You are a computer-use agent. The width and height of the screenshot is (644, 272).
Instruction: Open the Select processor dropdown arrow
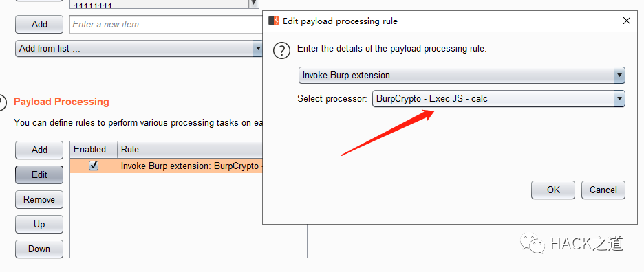[619, 98]
